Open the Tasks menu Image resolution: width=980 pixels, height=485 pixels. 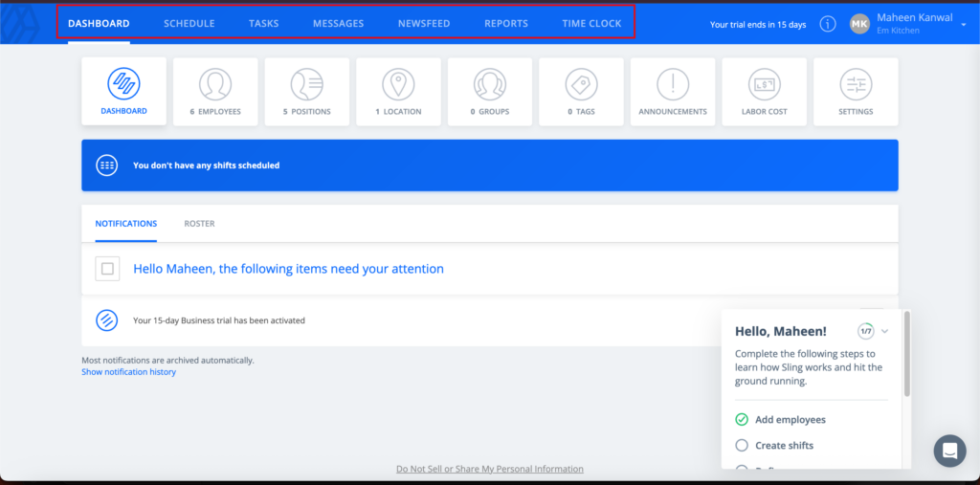click(x=264, y=24)
